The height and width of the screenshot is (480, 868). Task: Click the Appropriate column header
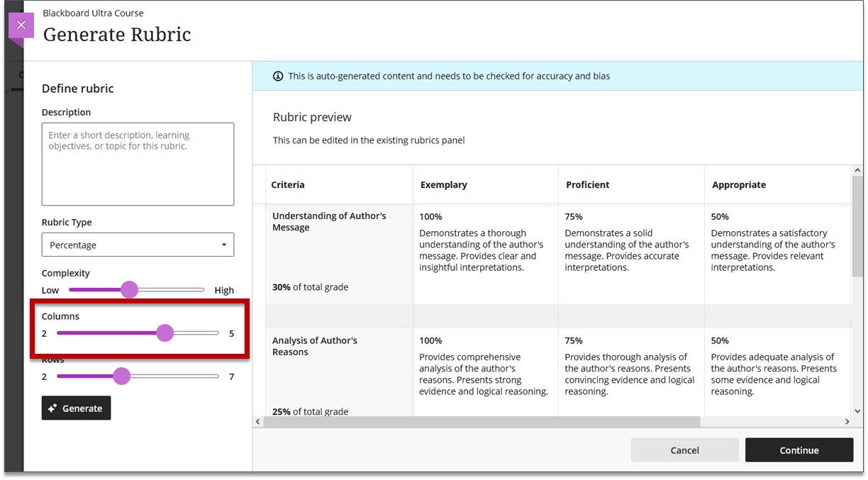738,184
